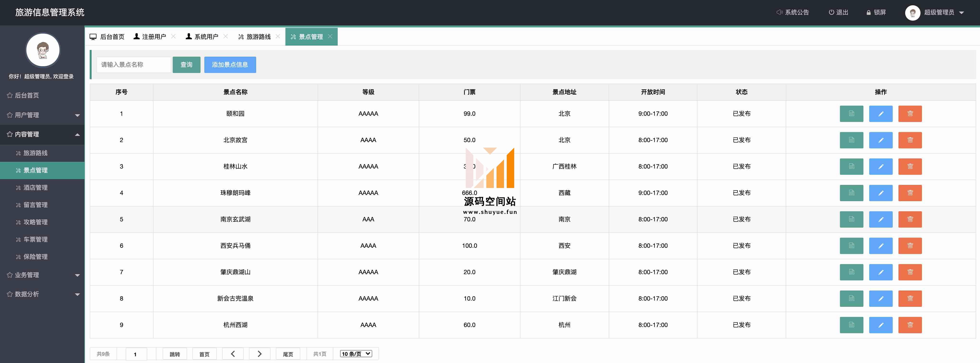Click the 查询 search button
The width and height of the screenshot is (980, 363).
coord(186,65)
